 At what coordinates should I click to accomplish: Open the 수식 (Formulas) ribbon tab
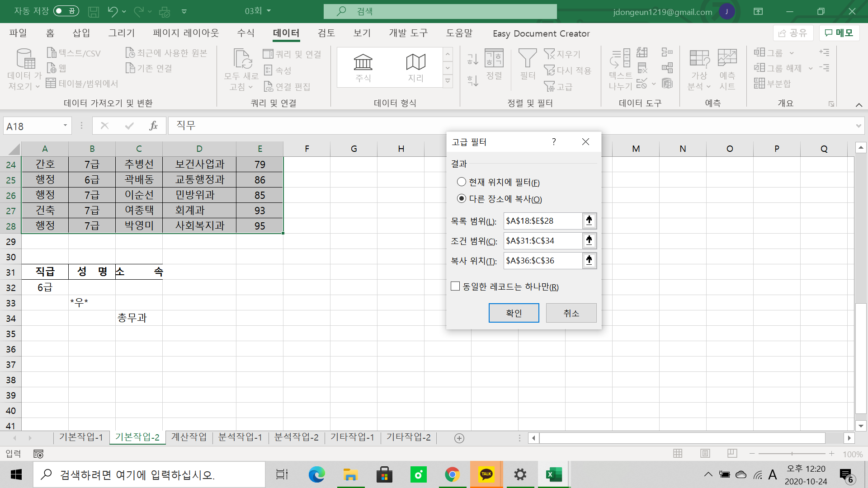pos(246,33)
